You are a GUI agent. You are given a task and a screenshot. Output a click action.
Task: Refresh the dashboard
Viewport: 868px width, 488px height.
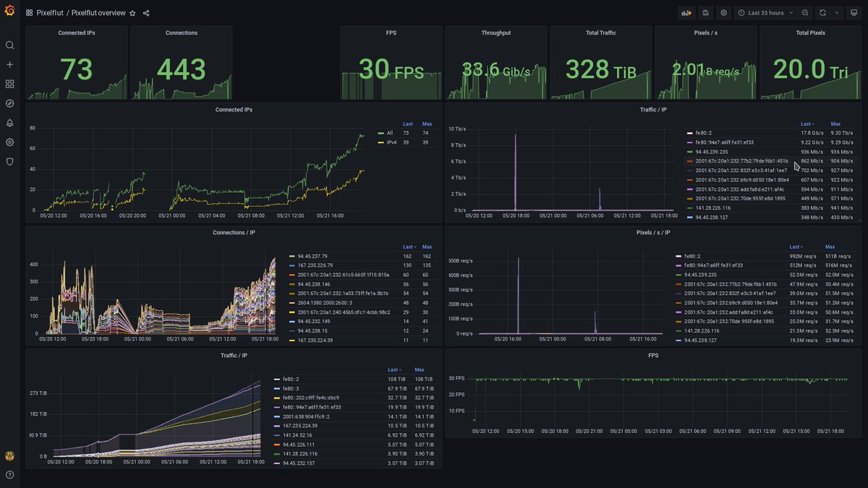pyautogui.click(x=822, y=13)
